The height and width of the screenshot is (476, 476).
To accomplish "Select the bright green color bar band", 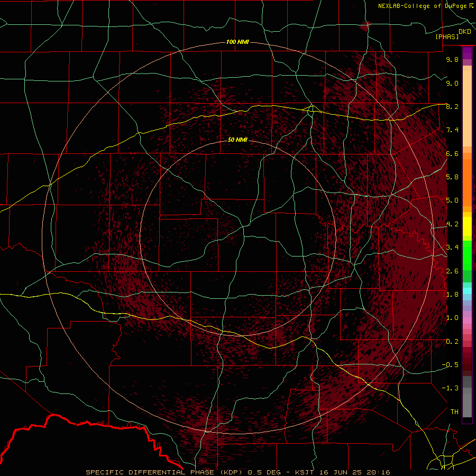I will click(x=467, y=255).
